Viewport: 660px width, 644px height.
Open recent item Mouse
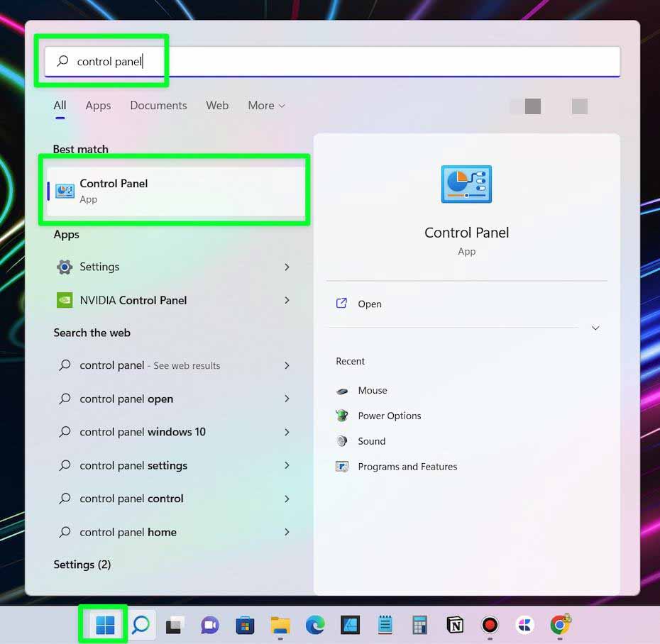tap(373, 390)
